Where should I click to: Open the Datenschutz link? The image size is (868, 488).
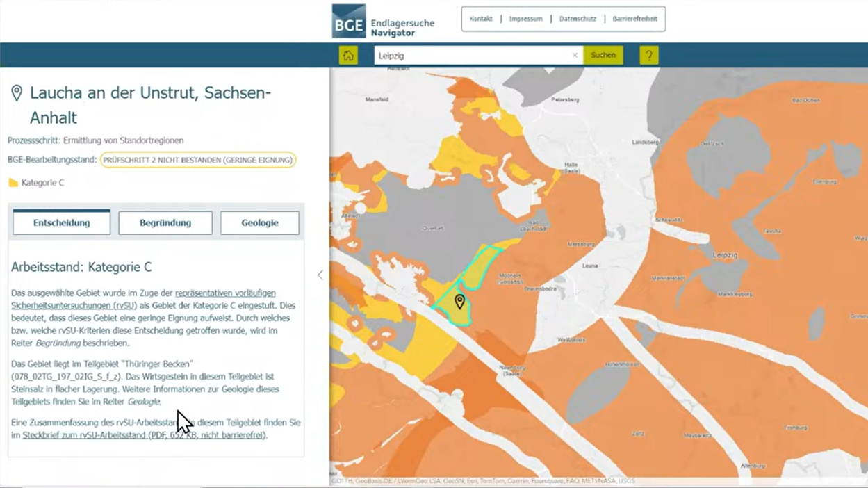(x=578, y=19)
